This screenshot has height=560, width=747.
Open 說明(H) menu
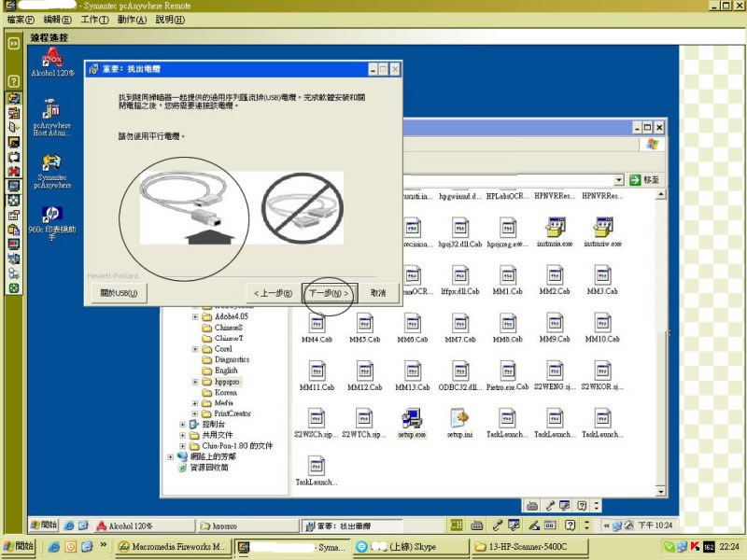[x=170, y=20]
